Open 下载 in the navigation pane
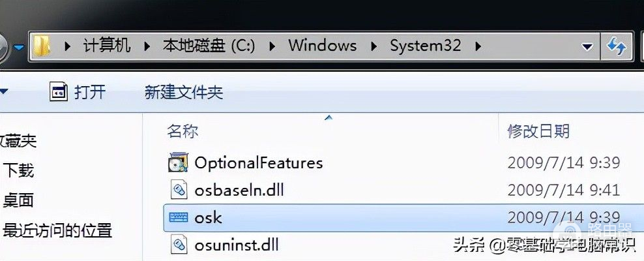 [18, 171]
